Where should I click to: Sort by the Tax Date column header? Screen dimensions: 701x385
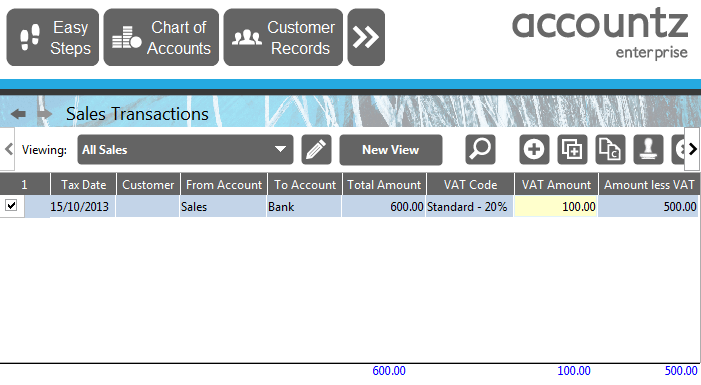click(83, 185)
